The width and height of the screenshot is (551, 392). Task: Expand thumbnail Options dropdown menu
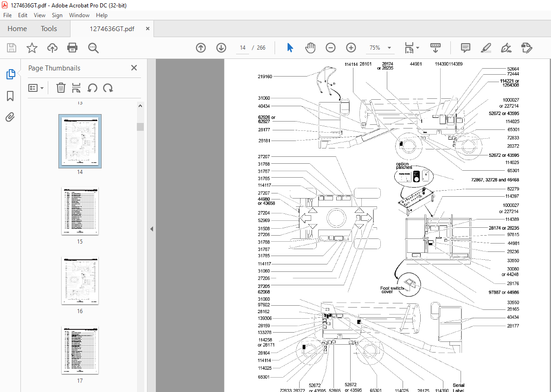click(36, 88)
